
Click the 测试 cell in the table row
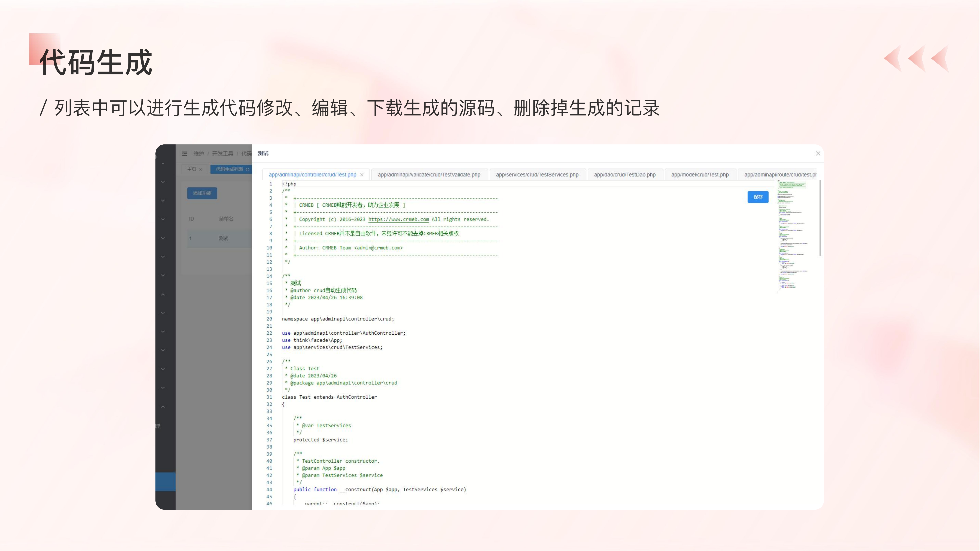[x=223, y=238]
